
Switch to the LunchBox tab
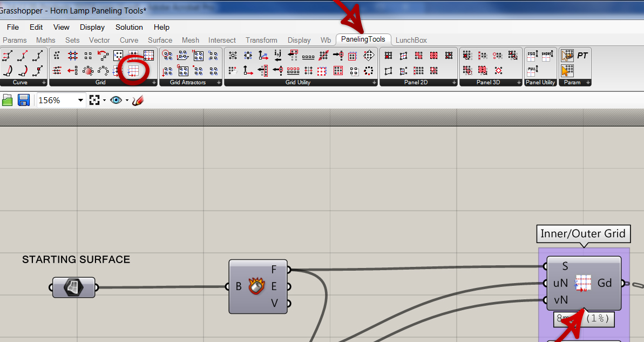point(411,40)
